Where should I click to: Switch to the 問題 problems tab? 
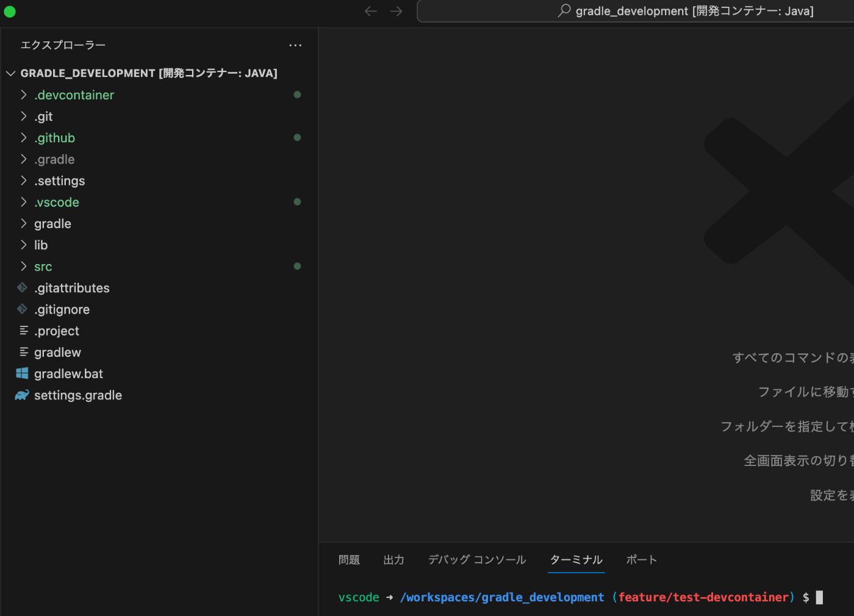349,559
